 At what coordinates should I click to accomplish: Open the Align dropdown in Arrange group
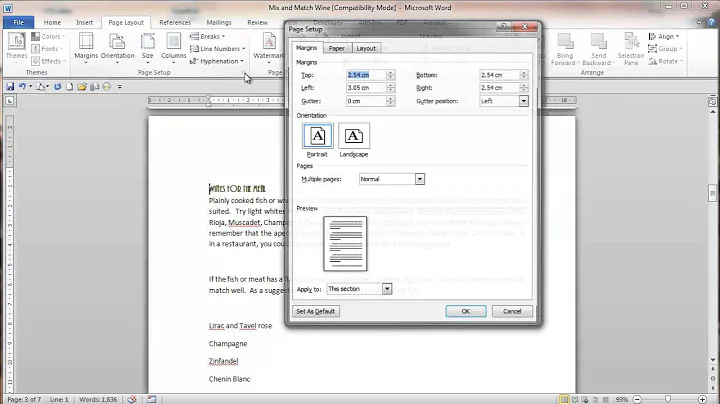pos(664,36)
